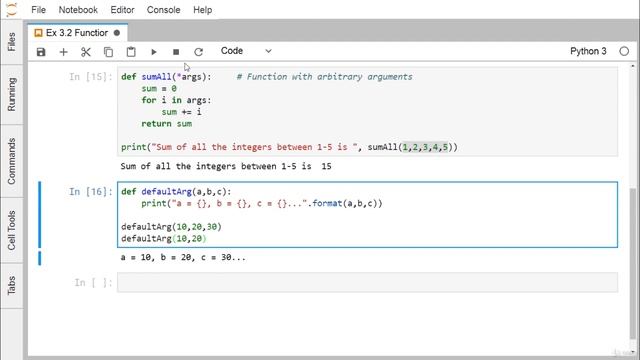Run the selected cell with play icon

pyautogui.click(x=153, y=52)
